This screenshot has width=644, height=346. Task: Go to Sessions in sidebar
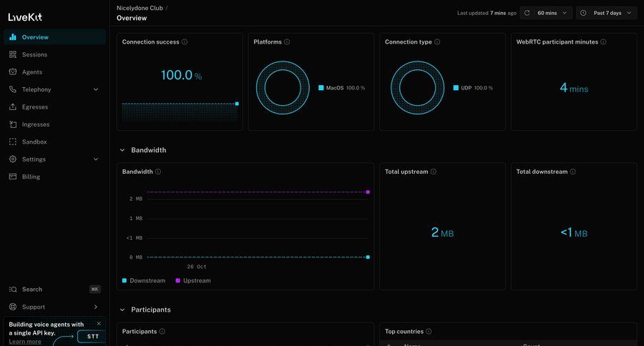pyautogui.click(x=54, y=54)
